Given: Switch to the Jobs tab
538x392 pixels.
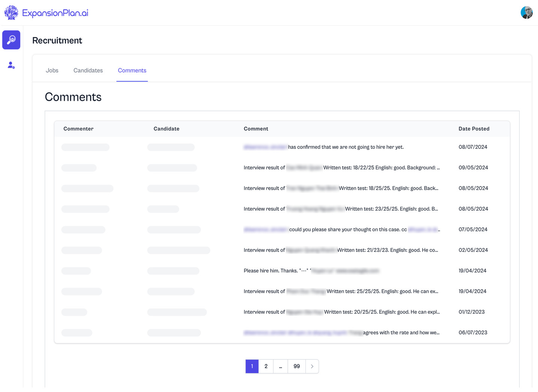Looking at the screenshot, I should [52, 70].
